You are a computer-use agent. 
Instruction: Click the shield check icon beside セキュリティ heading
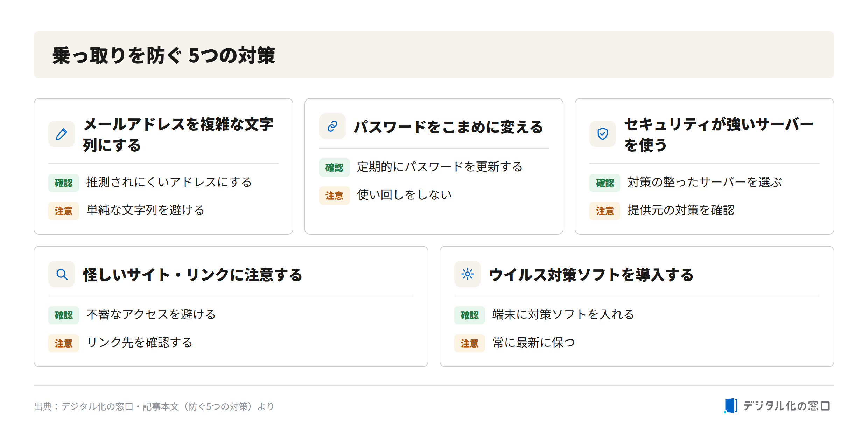(602, 134)
